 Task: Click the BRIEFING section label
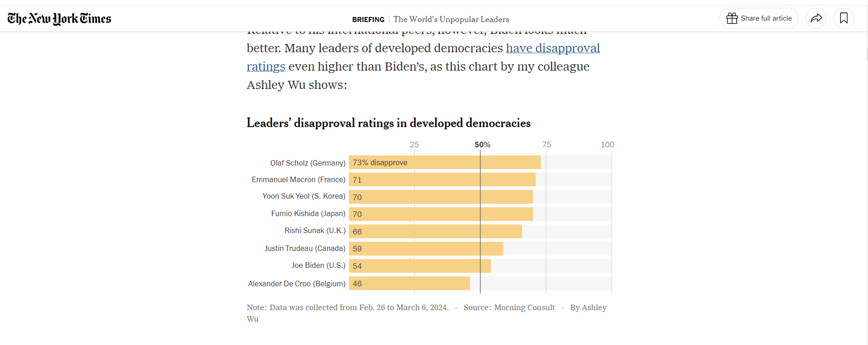[x=368, y=19]
